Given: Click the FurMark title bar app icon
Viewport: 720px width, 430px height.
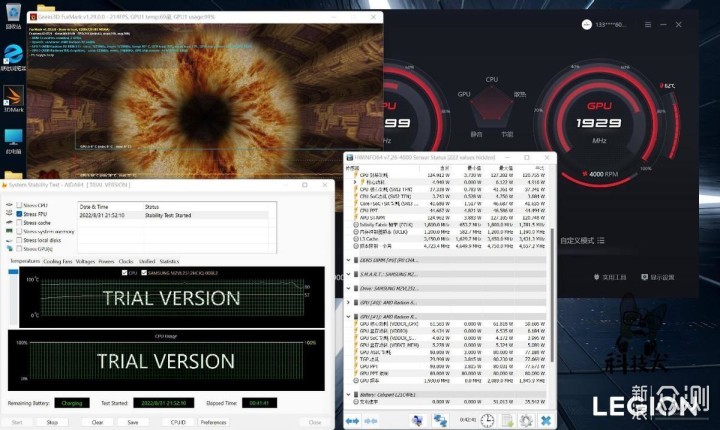Looking at the screenshot, I should 33,17.
